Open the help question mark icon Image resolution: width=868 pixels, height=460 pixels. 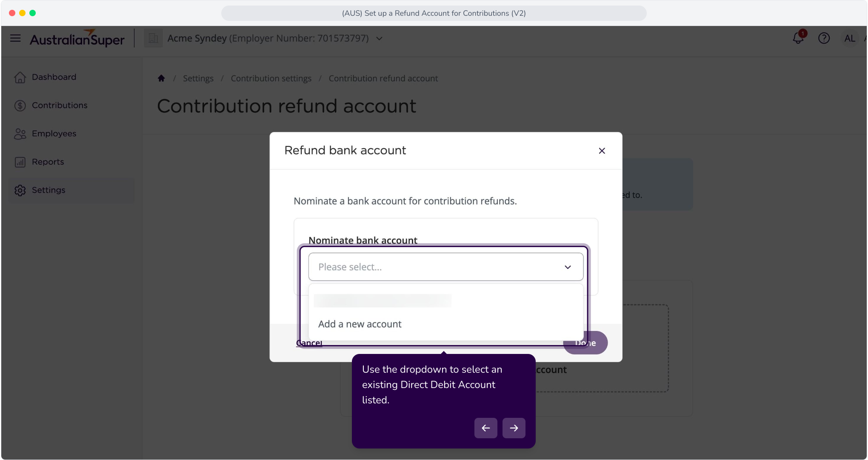pyautogui.click(x=824, y=38)
